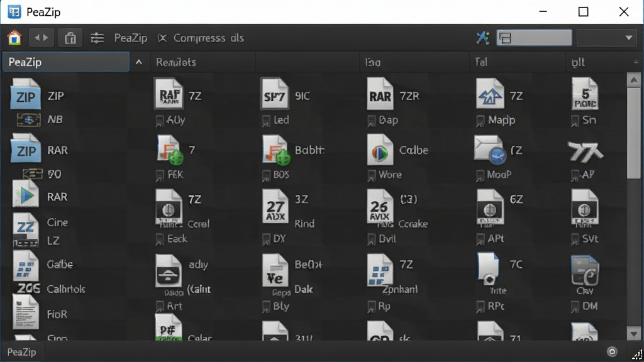
Task: Click the delete trash bin icon
Action: [70, 38]
